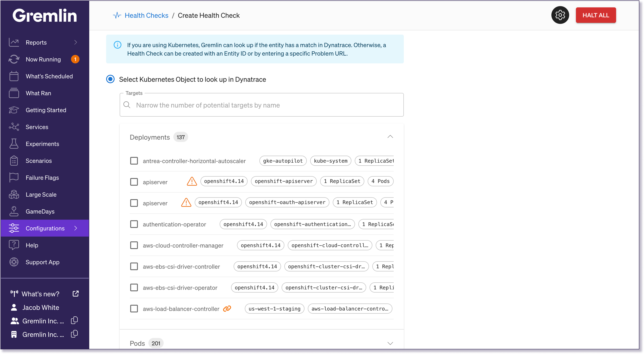This screenshot has height=354, width=644.
Task: Open the settings gear icon
Action: click(560, 15)
